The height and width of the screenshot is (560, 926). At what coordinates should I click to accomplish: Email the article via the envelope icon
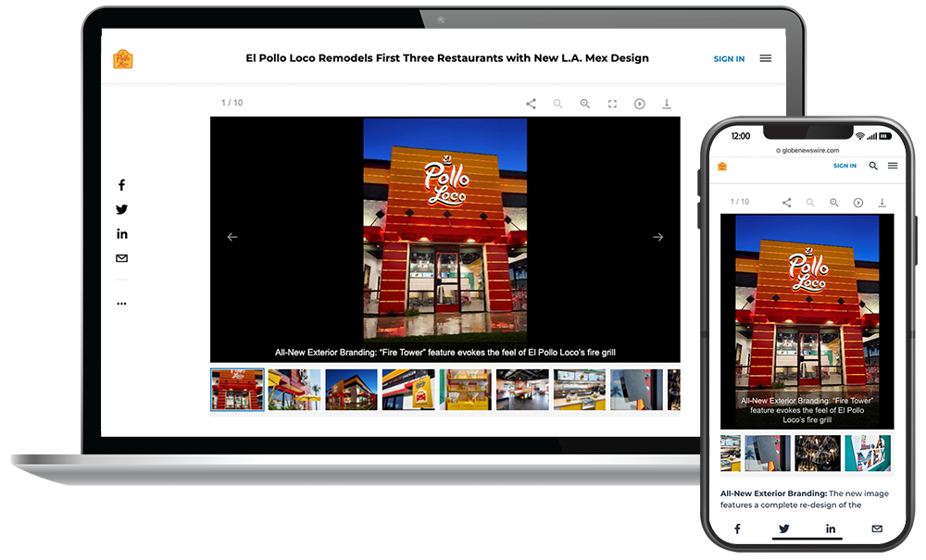(121, 258)
